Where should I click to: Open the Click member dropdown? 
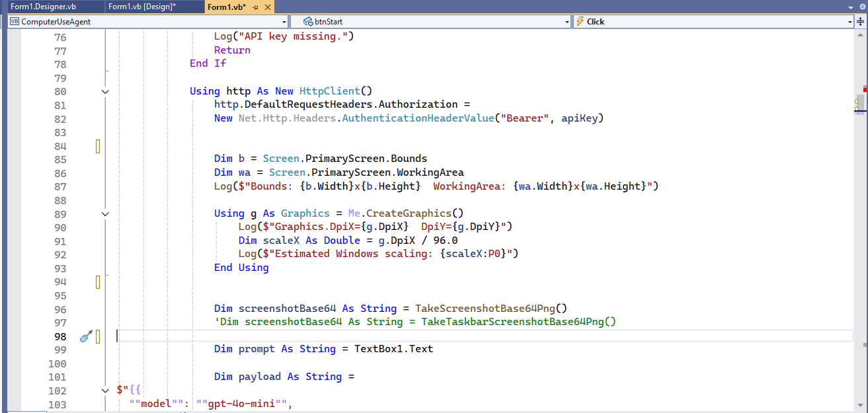[x=849, y=22]
